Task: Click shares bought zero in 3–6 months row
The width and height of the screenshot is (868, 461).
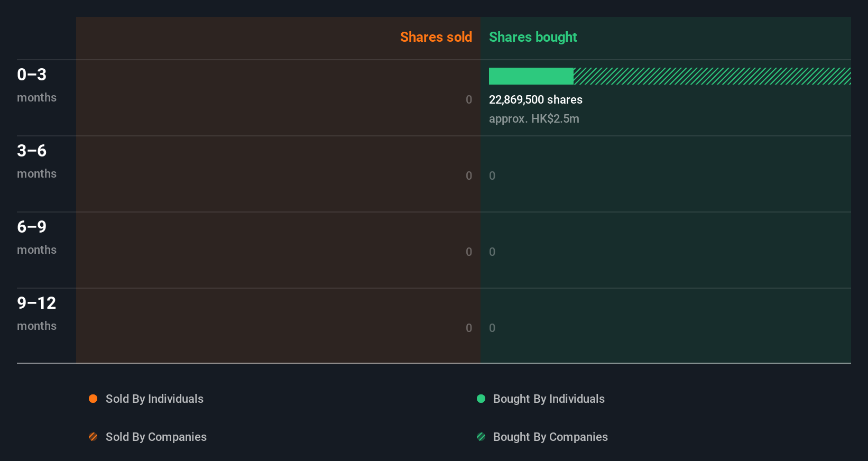Action: [492, 176]
